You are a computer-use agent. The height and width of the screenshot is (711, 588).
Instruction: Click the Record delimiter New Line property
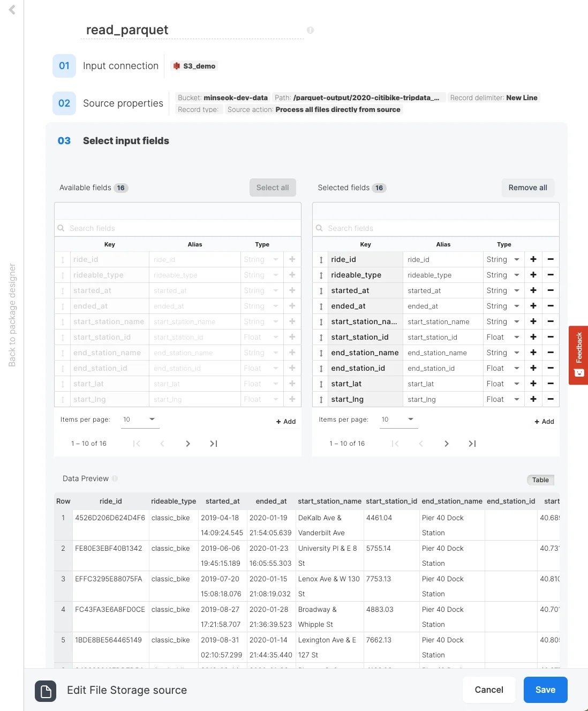click(494, 98)
